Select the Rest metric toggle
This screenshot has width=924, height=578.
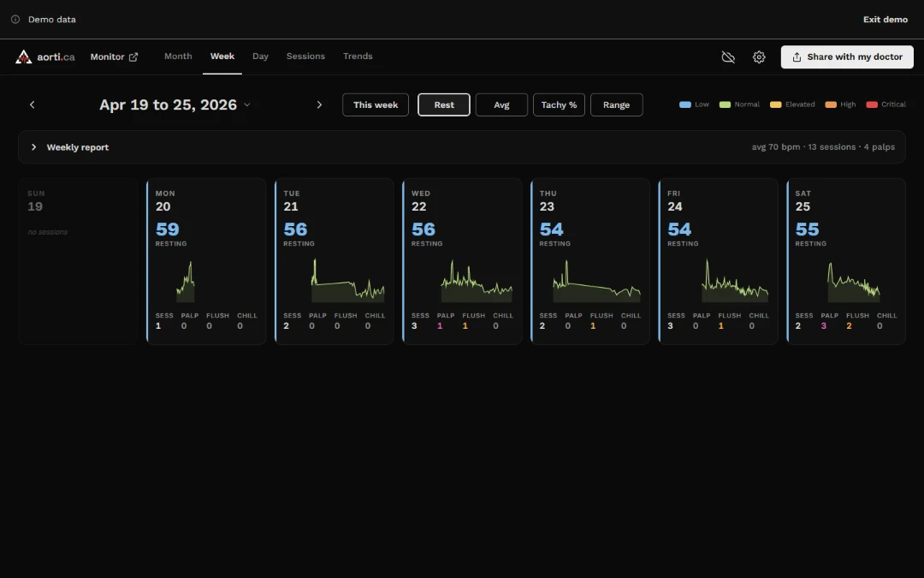tap(444, 105)
